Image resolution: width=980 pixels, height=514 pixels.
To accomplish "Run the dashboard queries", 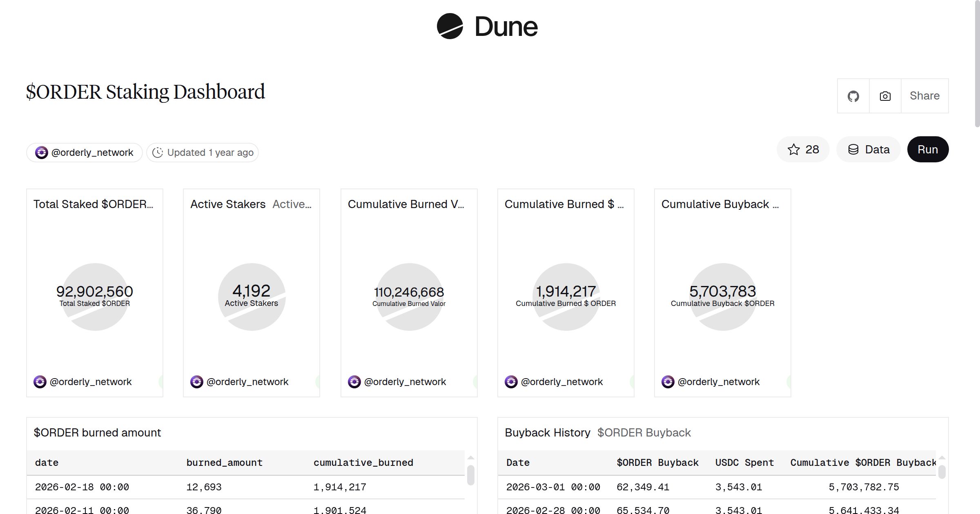I will tap(927, 149).
